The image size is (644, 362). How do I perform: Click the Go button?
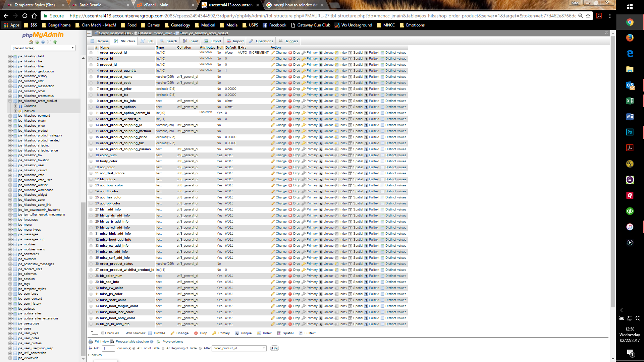[x=274, y=348]
